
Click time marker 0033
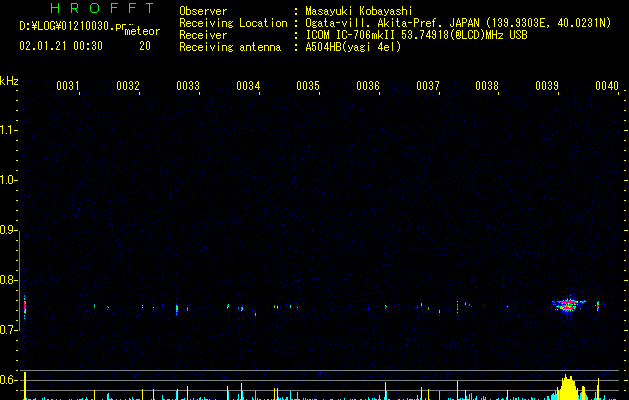188,86
